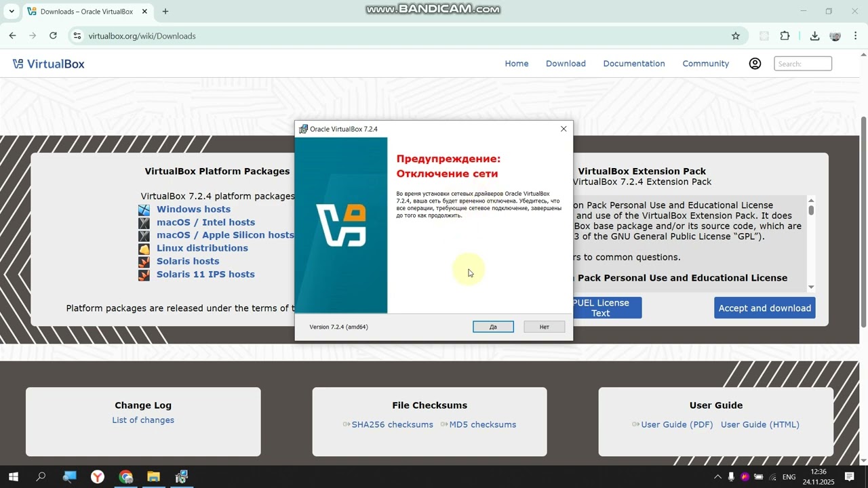868x488 pixels.
Task: Open the Windows Start menu
Action: tap(13, 477)
